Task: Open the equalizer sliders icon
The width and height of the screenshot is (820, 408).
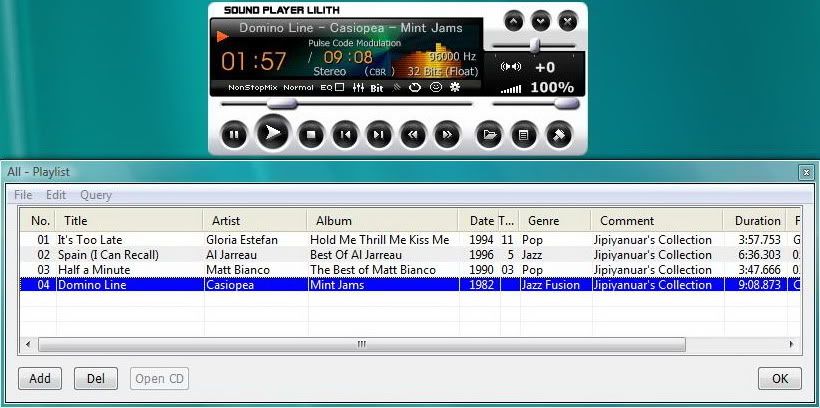Action: 359,88
